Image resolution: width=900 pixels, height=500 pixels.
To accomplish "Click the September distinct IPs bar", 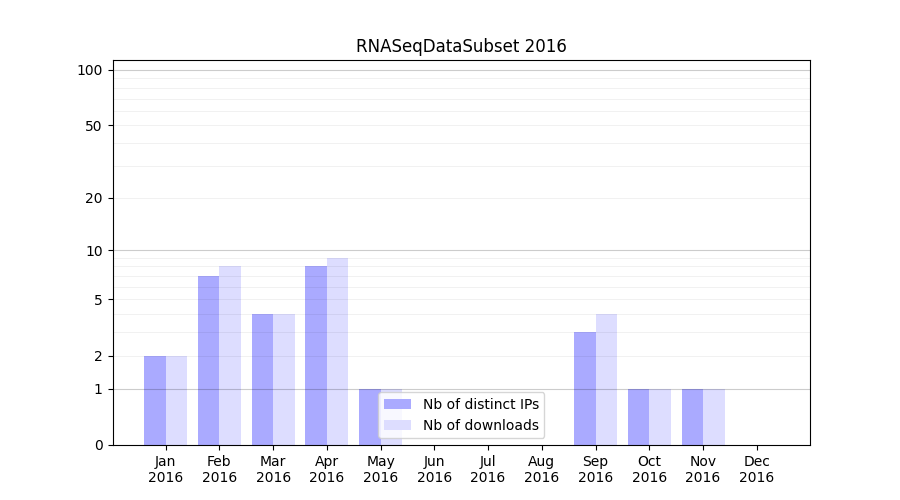I will (x=585, y=388).
